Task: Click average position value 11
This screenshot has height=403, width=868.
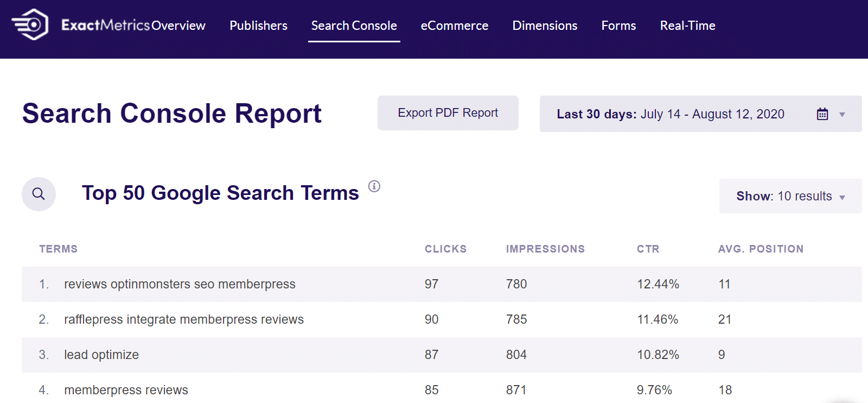Action: tap(724, 284)
